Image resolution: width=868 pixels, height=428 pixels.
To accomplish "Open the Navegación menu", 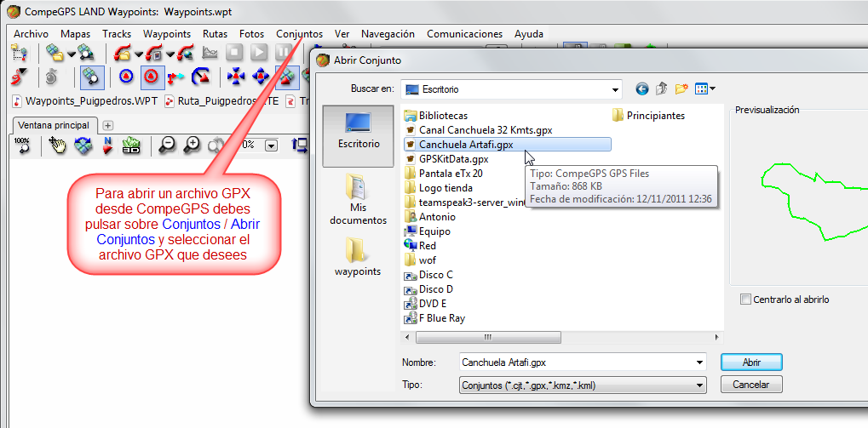I will coord(388,34).
